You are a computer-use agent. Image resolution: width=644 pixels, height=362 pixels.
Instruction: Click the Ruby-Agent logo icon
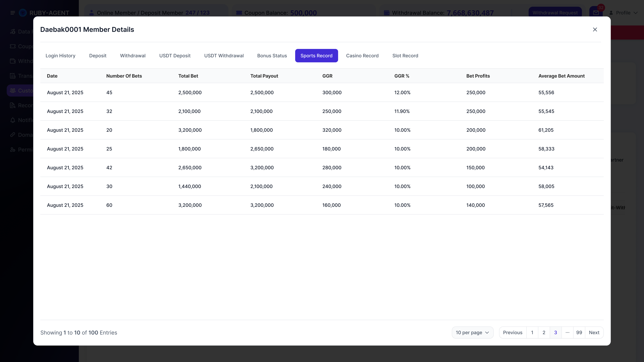click(x=23, y=13)
